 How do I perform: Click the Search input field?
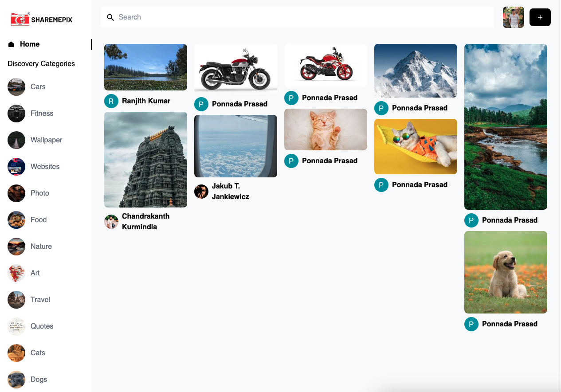[297, 17]
